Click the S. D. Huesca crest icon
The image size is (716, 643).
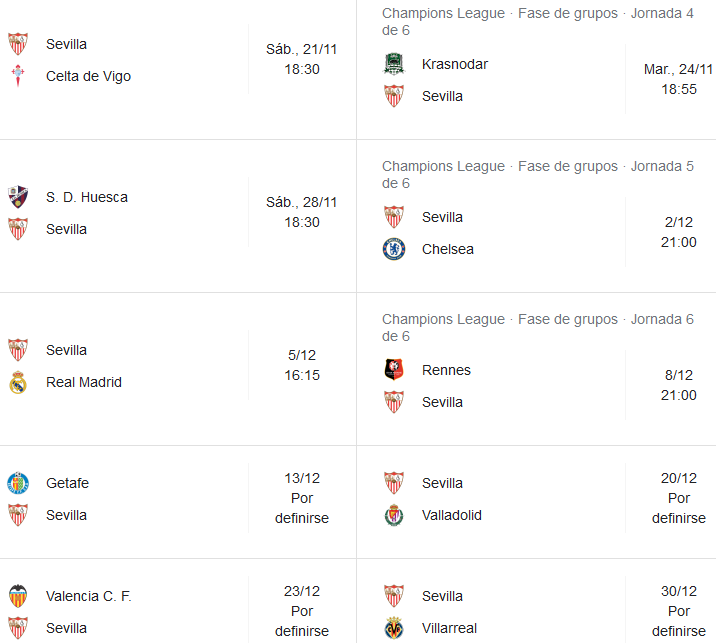(x=18, y=197)
